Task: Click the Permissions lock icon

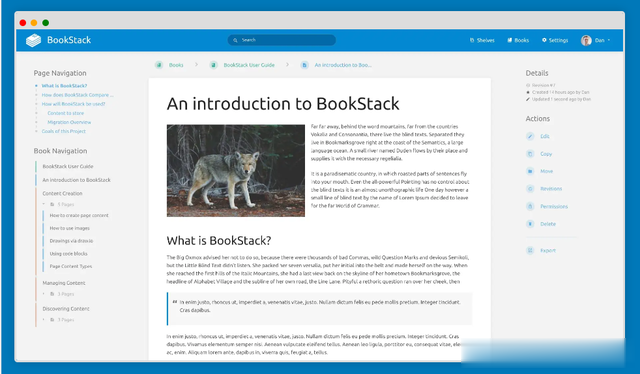Action: click(x=530, y=206)
